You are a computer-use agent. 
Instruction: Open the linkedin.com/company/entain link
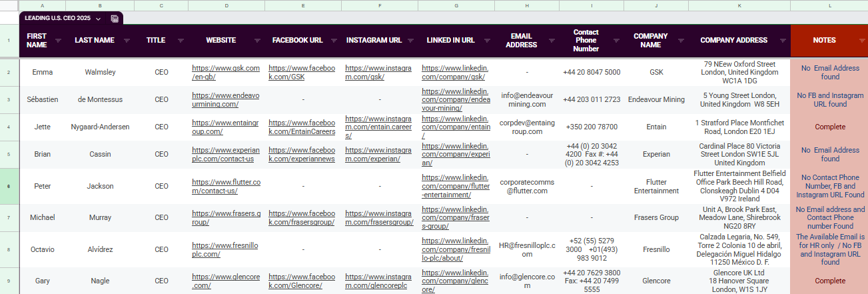[456, 127]
